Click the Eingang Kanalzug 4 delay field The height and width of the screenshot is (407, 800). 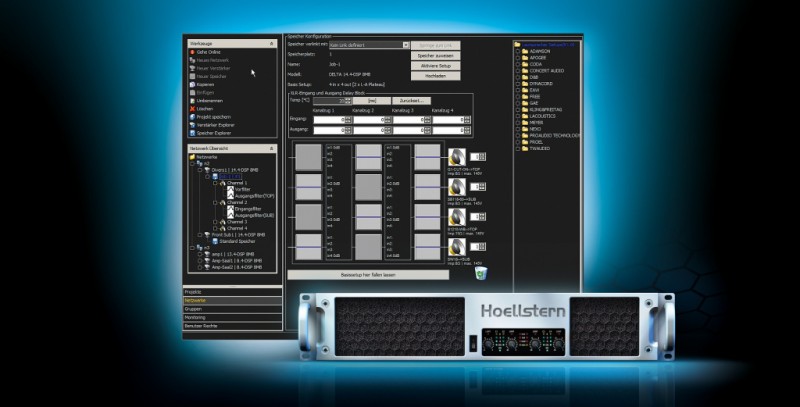(x=452, y=120)
